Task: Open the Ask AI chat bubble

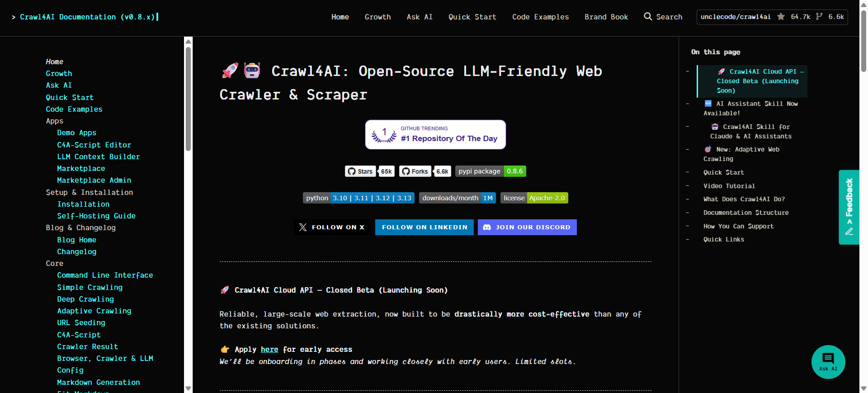Action: (x=828, y=362)
